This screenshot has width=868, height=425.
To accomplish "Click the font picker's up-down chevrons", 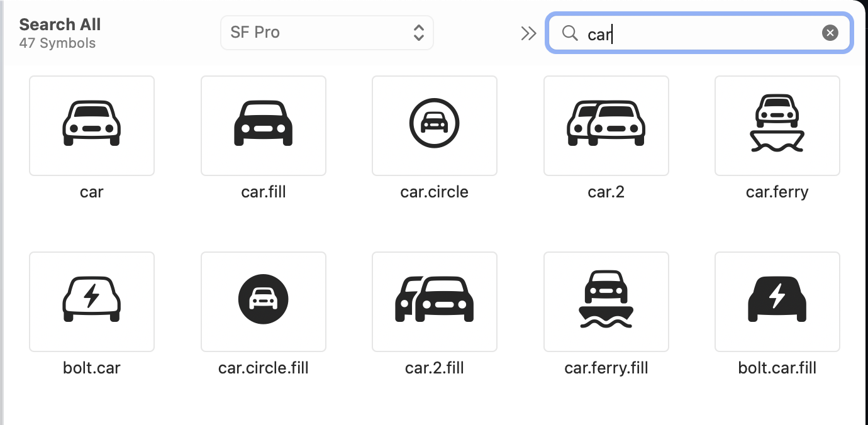I will [419, 32].
